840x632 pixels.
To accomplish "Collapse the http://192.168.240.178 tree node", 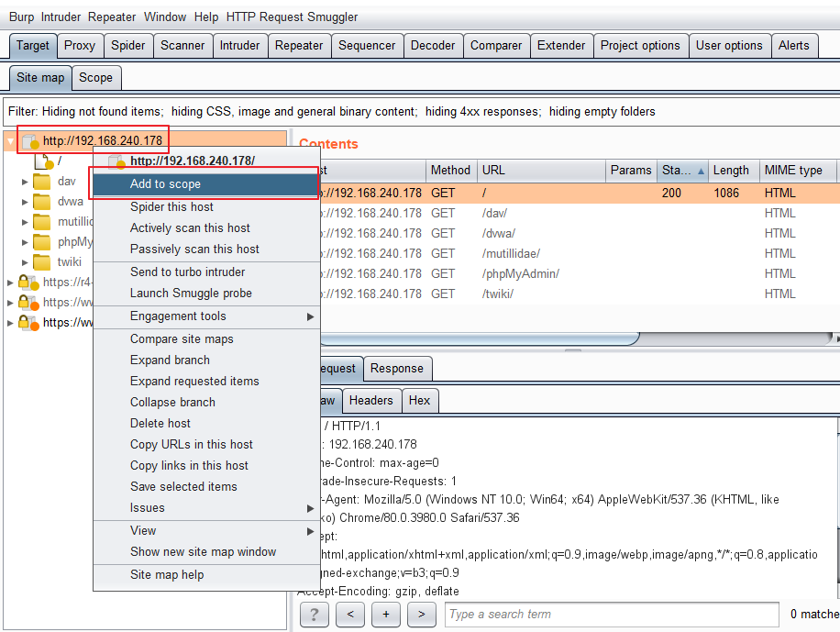I will coord(10,141).
